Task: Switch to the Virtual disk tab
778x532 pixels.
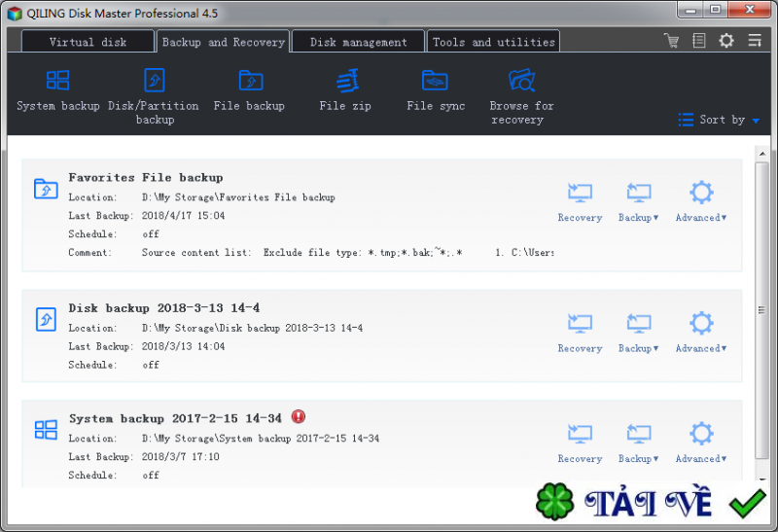Action: coord(88,42)
